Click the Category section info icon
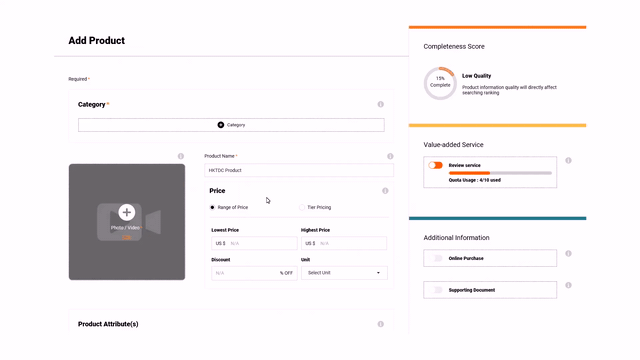The image size is (640, 360). click(x=380, y=104)
